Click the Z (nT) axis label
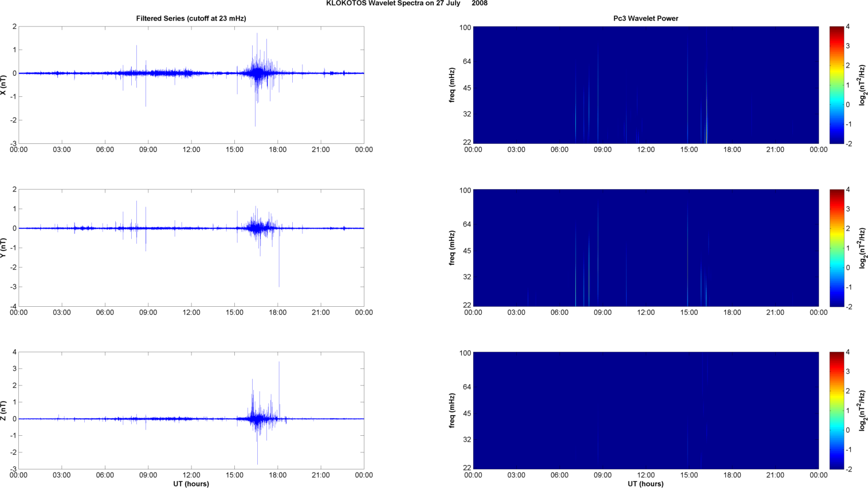Screen dimensions: 868x488 pyautogui.click(x=4, y=411)
